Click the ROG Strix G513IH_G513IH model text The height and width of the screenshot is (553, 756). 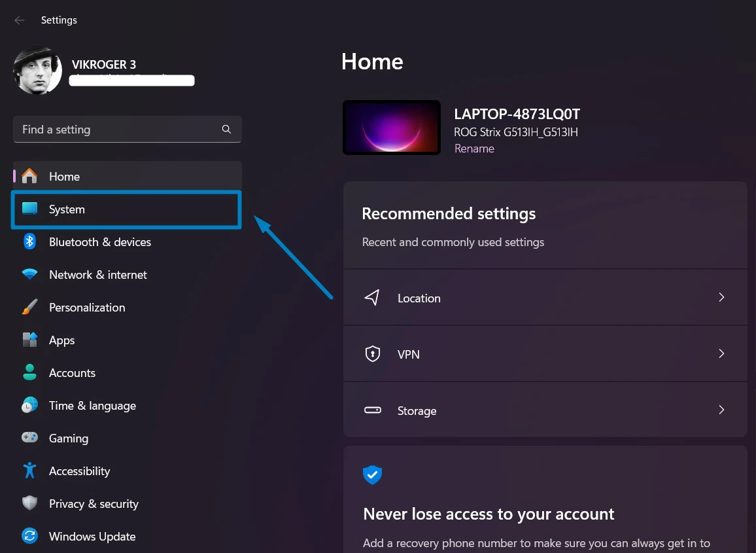tap(516, 132)
